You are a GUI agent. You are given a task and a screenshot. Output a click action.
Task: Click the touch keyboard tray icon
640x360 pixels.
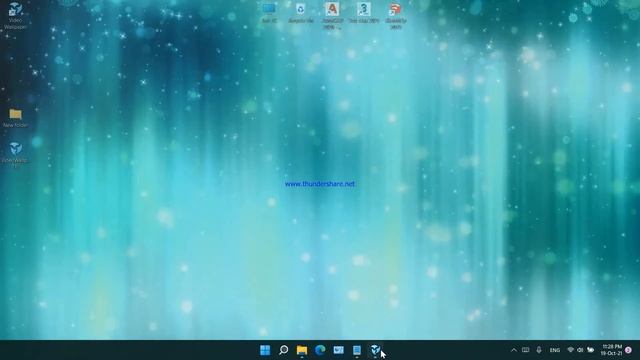[x=526, y=350]
